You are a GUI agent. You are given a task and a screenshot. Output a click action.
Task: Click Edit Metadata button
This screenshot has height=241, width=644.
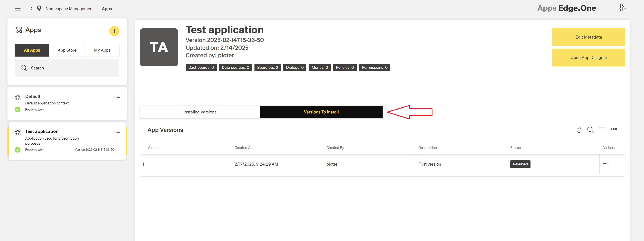tap(589, 37)
